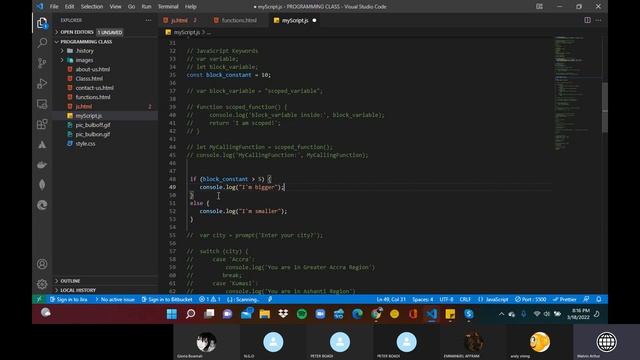Click Sign in to Bitbucket

(x=167, y=299)
